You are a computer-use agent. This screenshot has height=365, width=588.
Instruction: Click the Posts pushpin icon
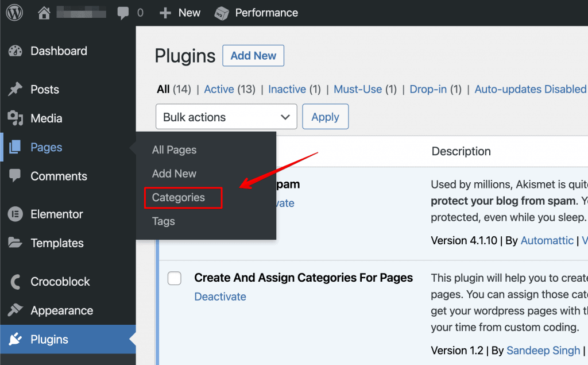click(16, 89)
